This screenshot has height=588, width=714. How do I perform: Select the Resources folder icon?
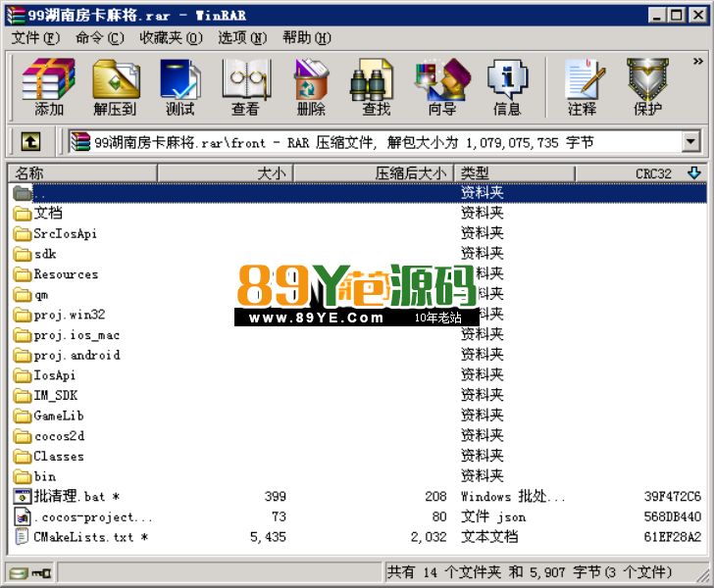click(x=22, y=274)
